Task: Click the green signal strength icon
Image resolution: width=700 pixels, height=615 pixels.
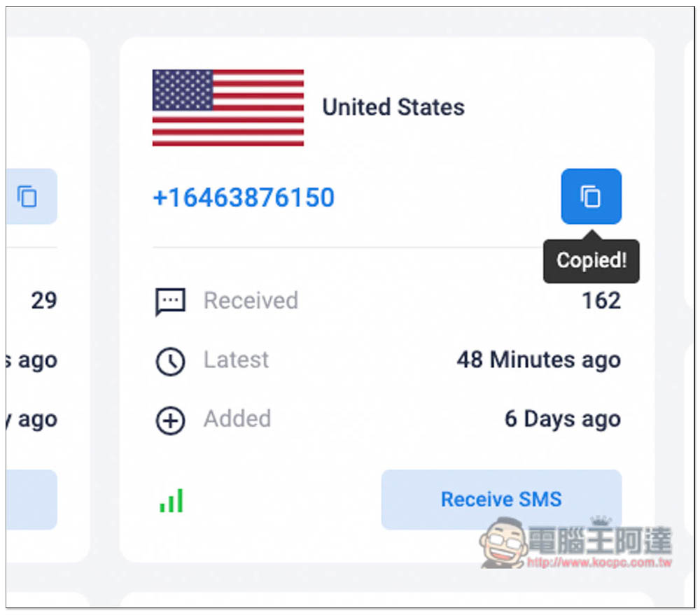Action: pyautogui.click(x=171, y=500)
